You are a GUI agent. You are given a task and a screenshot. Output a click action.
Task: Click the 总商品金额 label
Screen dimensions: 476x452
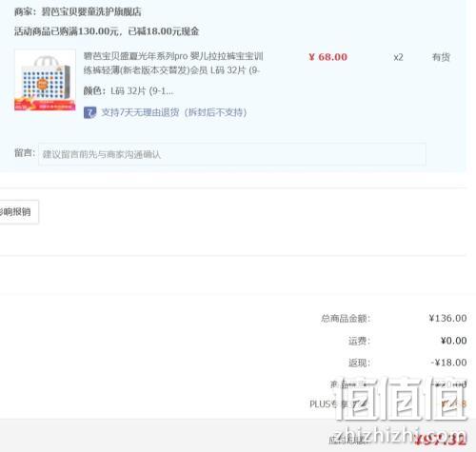coord(346,318)
